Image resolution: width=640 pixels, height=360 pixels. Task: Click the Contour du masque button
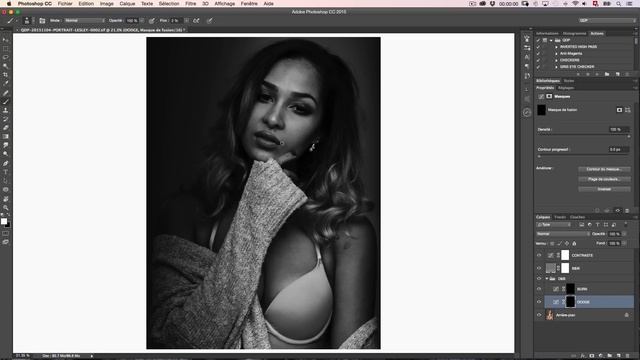(604, 169)
